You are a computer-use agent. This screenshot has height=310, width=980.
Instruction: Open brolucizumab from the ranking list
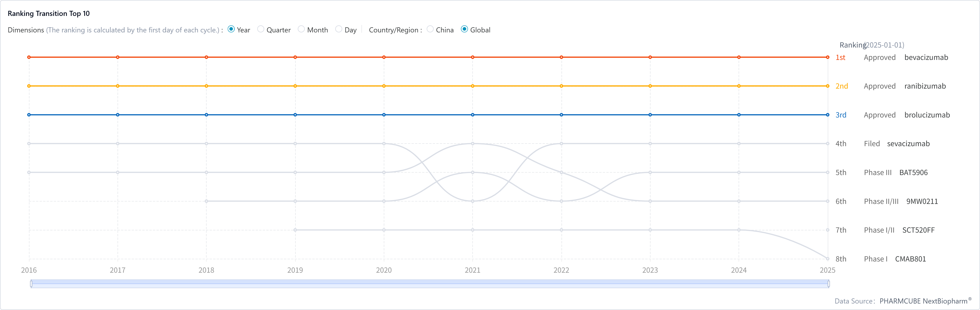(927, 115)
